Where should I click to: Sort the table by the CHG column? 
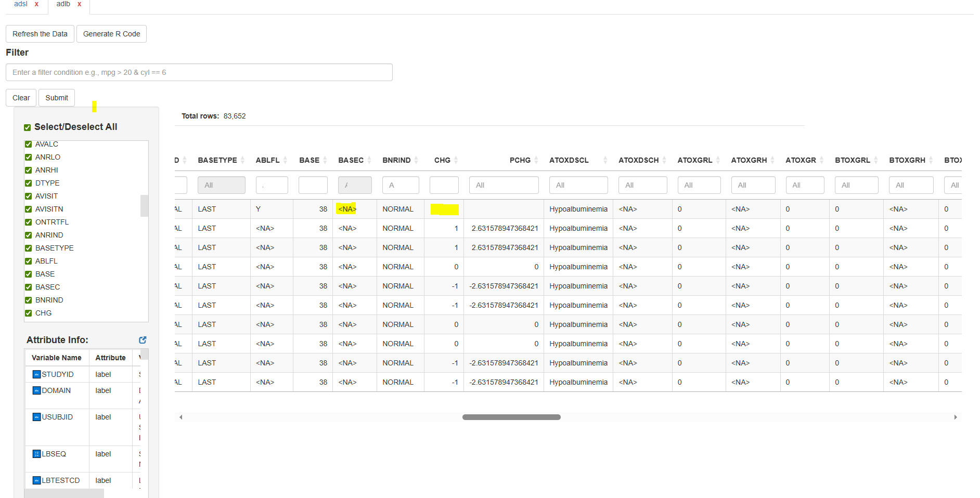tap(456, 160)
